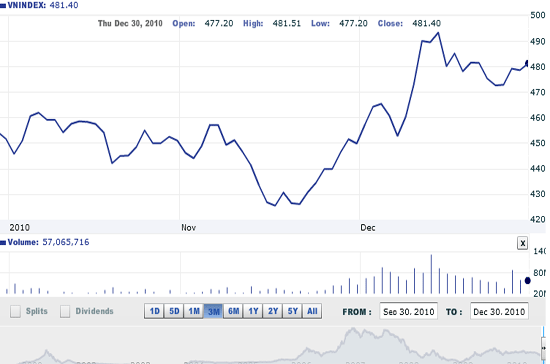Image resolution: width=550 pixels, height=364 pixels.
Task: Select the 5D time range
Action: point(174,311)
